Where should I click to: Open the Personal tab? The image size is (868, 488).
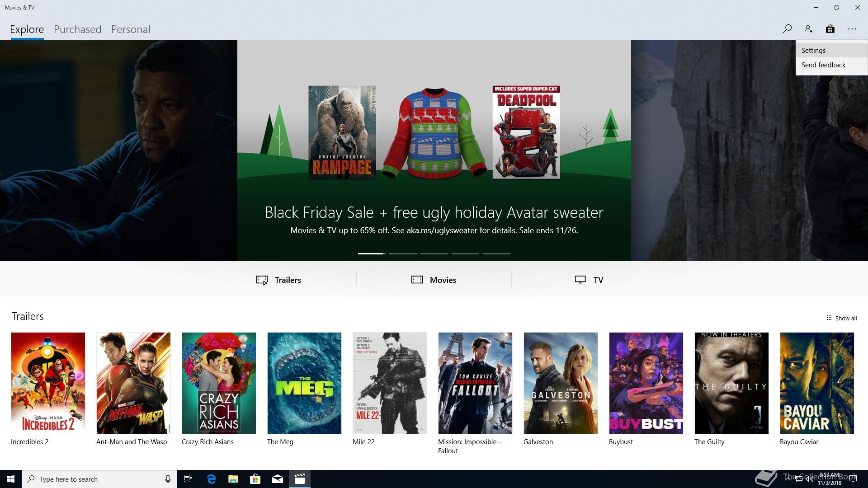(131, 29)
